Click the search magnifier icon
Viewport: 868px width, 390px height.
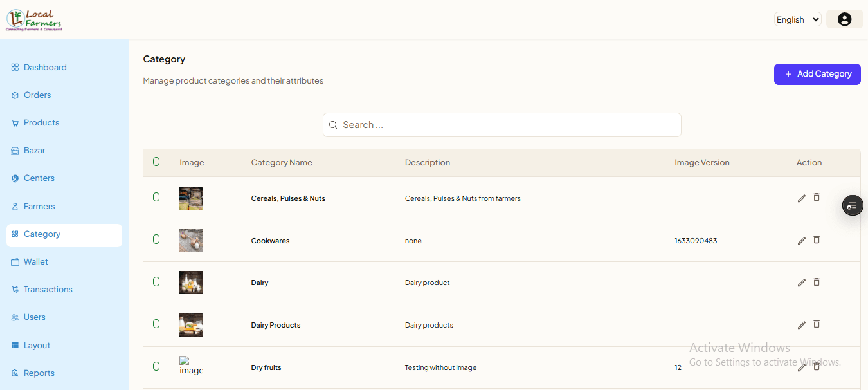click(x=333, y=125)
